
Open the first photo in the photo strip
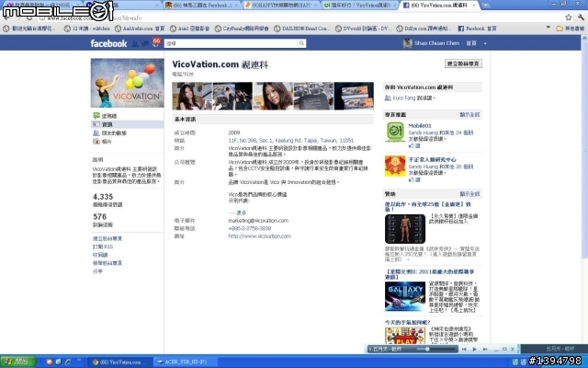pos(192,96)
